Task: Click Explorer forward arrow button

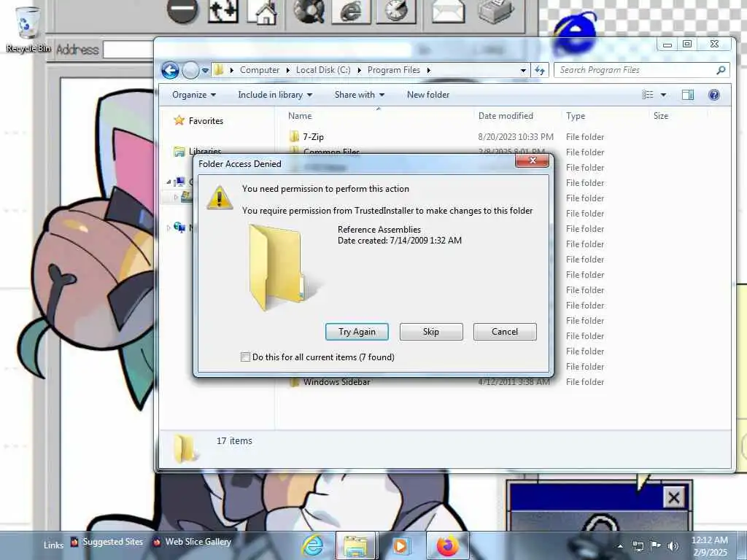Action: pos(190,71)
